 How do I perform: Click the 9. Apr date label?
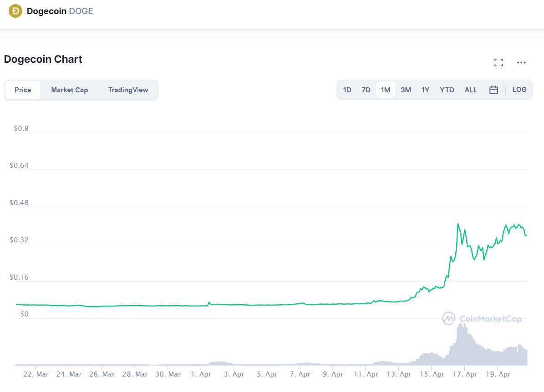click(333, 374)
